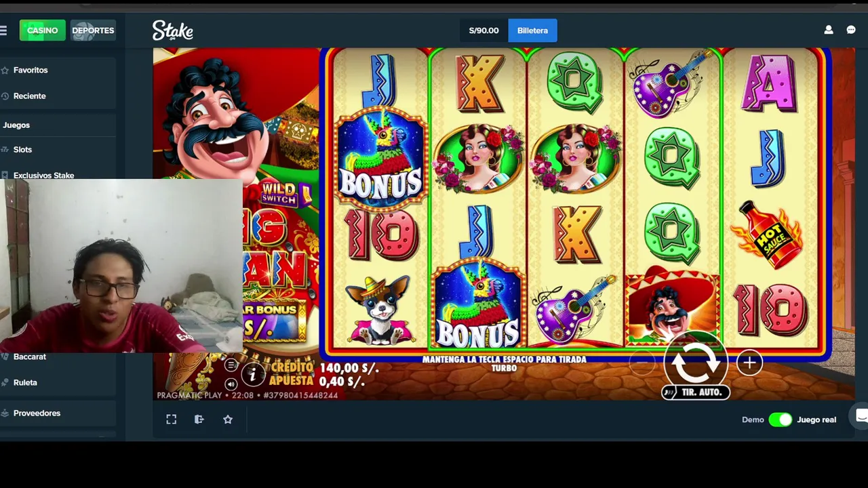This screenshot has width=868, height=488.
Task: Open TIR. AUTO. autoplay settings
Action: tap(696, 392)
